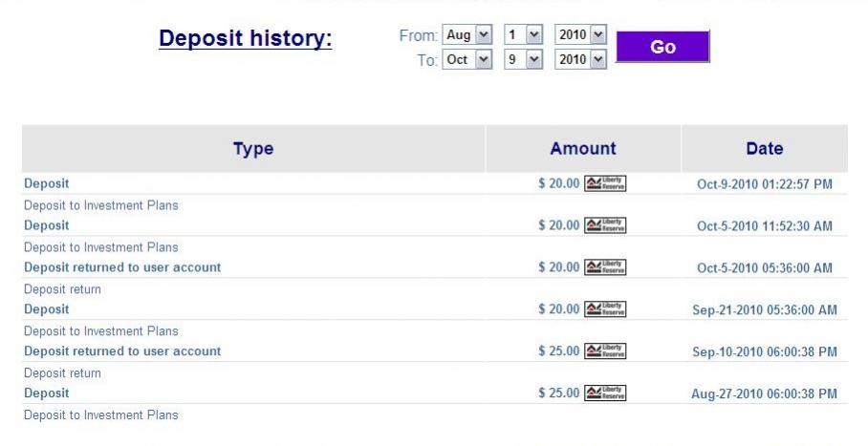Viewport: 868px width, 446px height.
Task: Expand the To year dropdown
Action: [x=581, y=59]
